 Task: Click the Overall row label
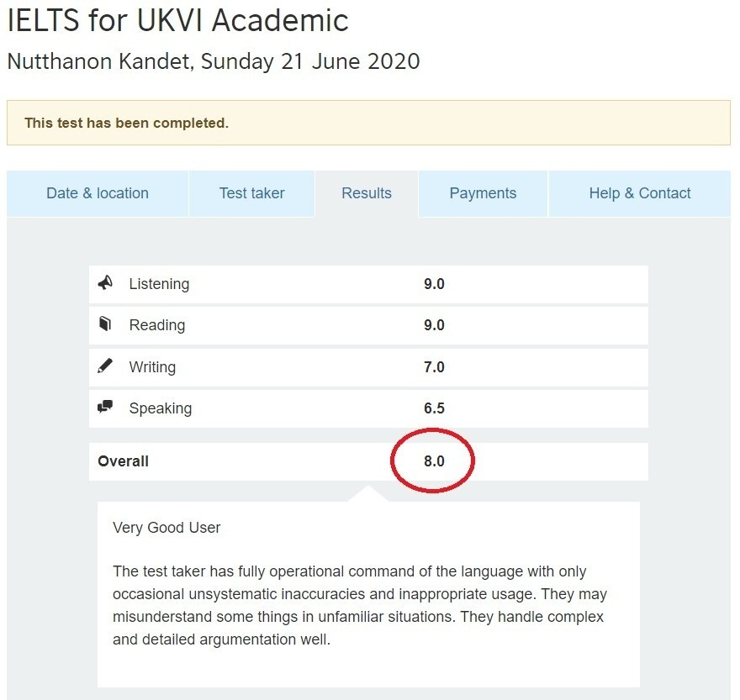click(x=124, y=461)
